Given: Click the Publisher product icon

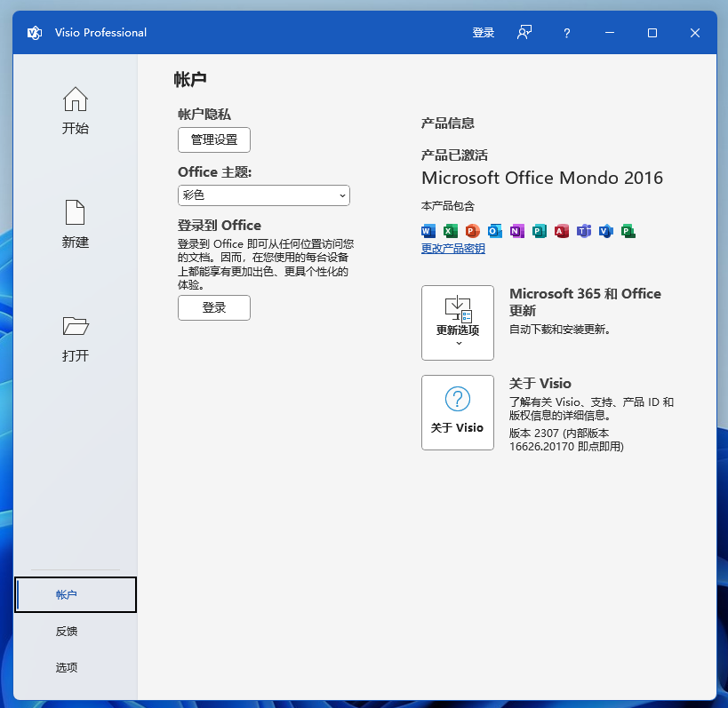Looking at the screenshot, I should coord(539,231).
